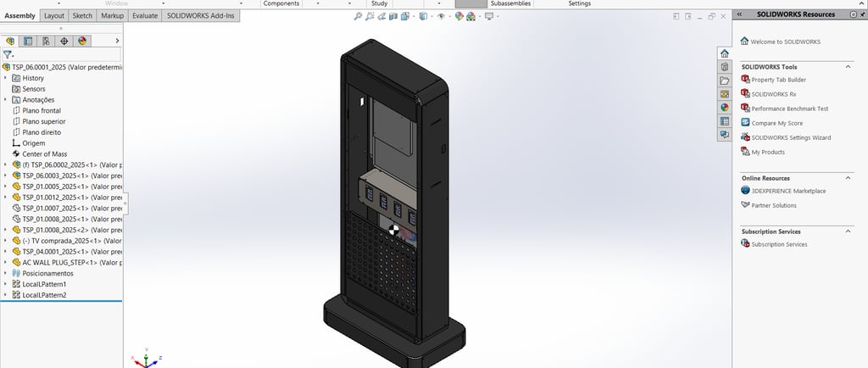Viewport: 868px width, 368px height.
Task: Open My Products link
Action: (768, 152)
